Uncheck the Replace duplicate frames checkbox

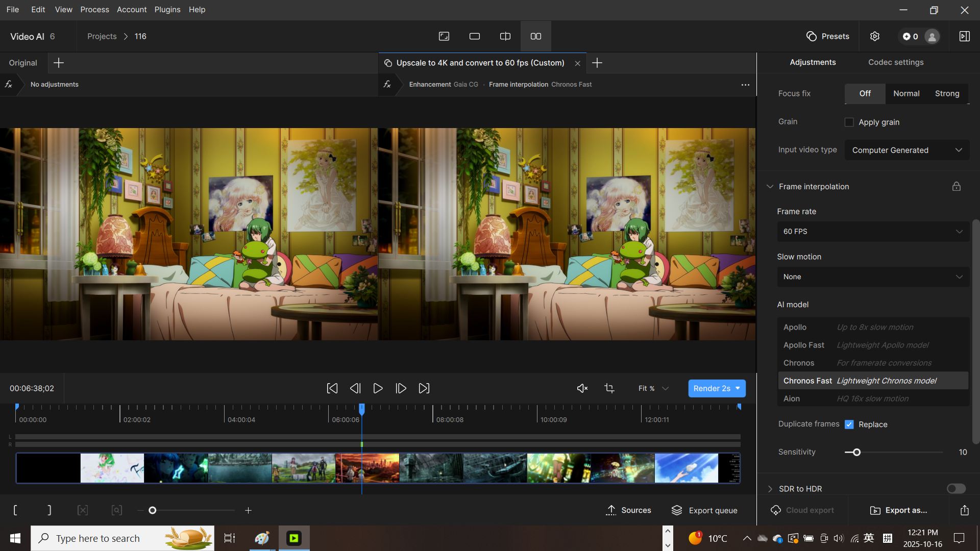(x=849, y=424)
